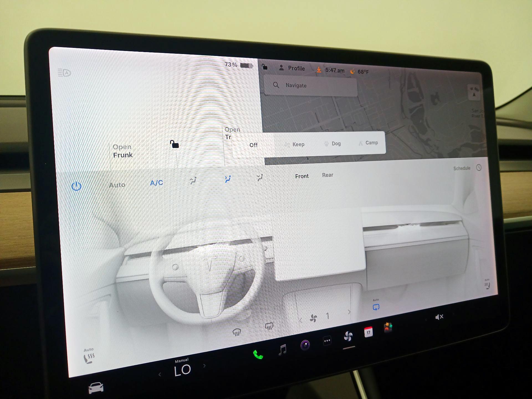Open the Calendar app showing 17

368,332
